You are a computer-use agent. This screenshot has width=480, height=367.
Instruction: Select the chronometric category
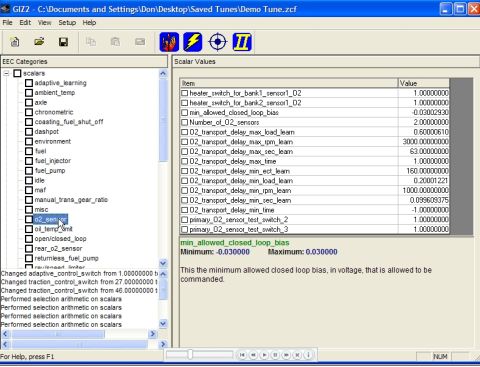coord(54,112)
